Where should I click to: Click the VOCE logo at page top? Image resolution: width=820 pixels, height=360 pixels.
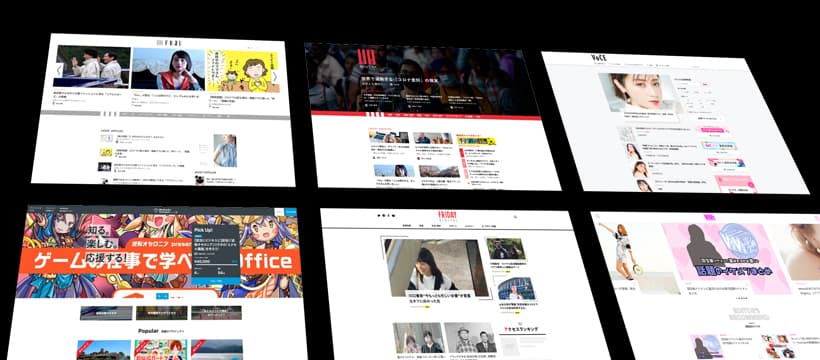599,58
